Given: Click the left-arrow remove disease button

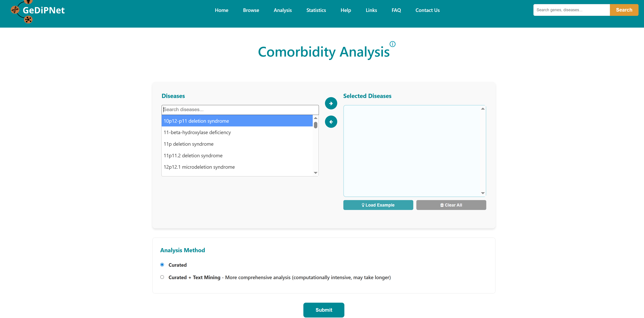Looking at the screenshot, I should click(331, 122).
